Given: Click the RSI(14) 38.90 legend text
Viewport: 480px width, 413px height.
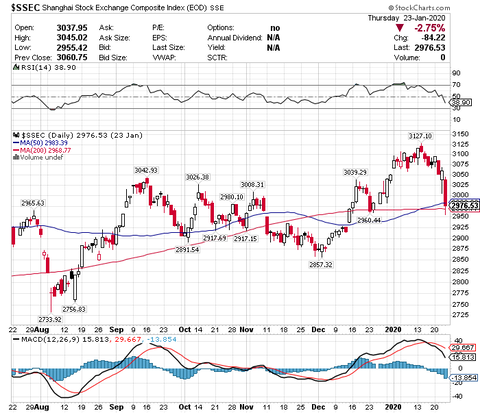Looking at the screenshot, I should (x=49, y=68).
